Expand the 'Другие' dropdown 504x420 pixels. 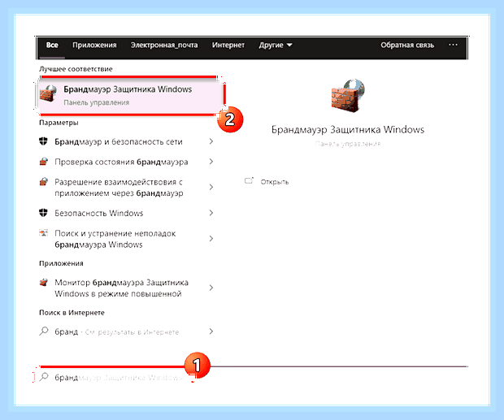coord(276,45)
